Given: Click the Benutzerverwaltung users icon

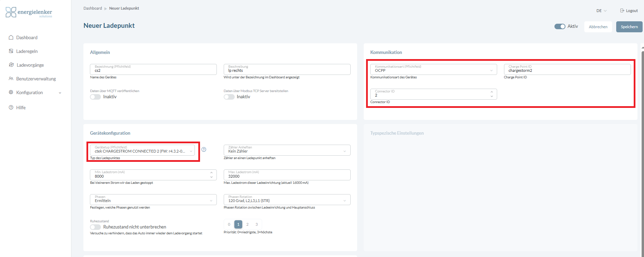Looking at the screenshot, I should click(11, 79).
